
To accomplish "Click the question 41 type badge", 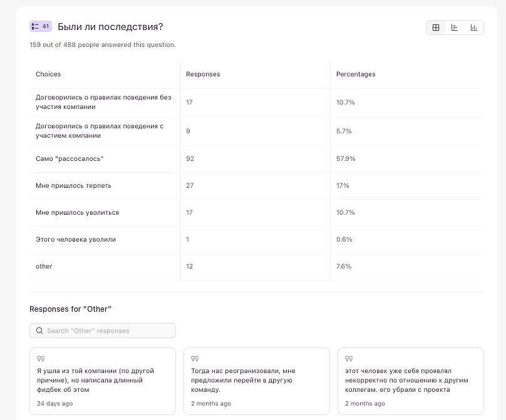I will click(40, 26).
